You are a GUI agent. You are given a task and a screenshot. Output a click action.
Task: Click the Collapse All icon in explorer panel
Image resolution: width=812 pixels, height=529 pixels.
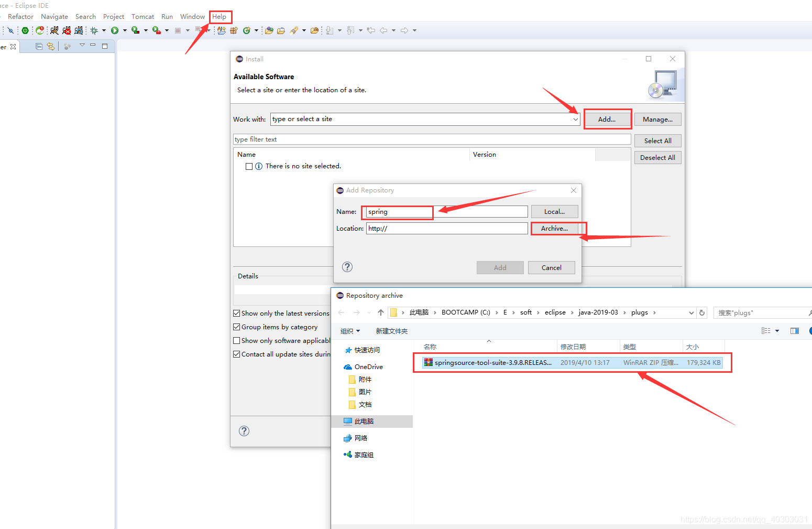(x=39, y=46)
